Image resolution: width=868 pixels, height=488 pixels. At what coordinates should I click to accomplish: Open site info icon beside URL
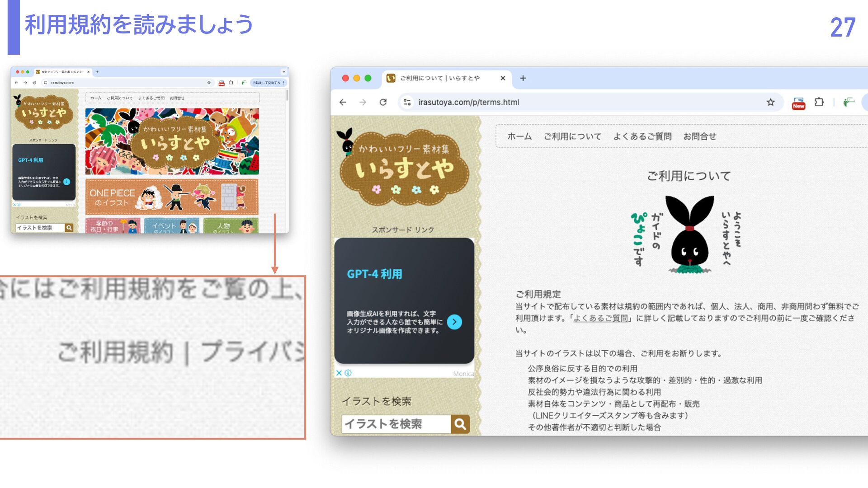[407, 102]
